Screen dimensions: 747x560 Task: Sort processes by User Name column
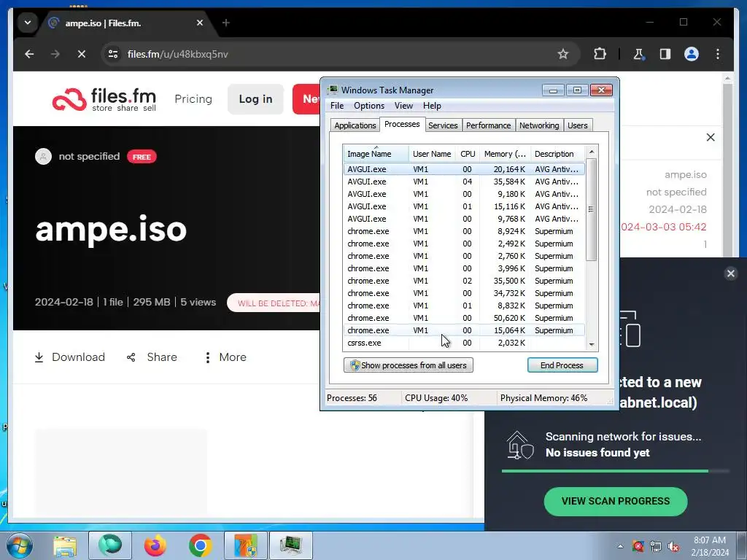click(432, 154)
